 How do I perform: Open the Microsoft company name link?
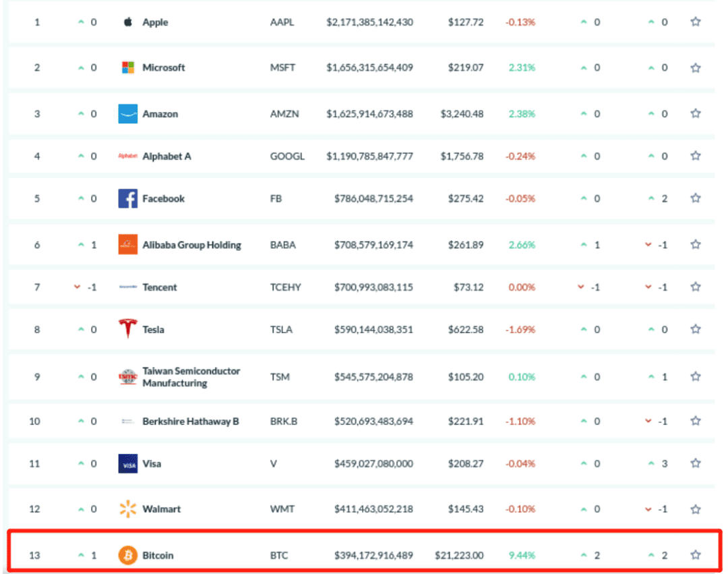point(163,67)
